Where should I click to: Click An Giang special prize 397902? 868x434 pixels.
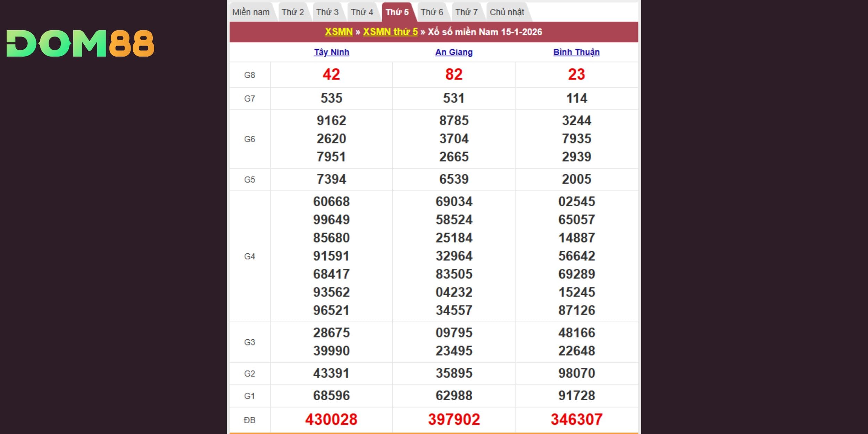tap(454, 419)
